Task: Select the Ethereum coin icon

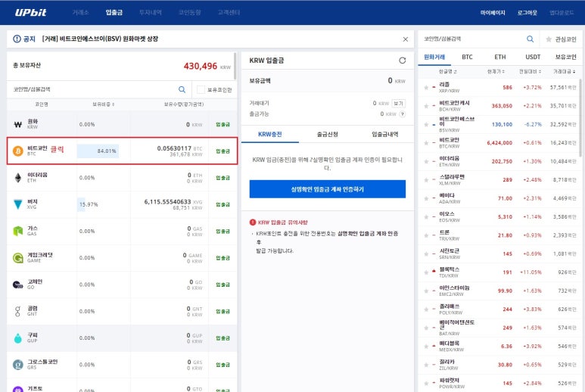Action: point(18,178)
